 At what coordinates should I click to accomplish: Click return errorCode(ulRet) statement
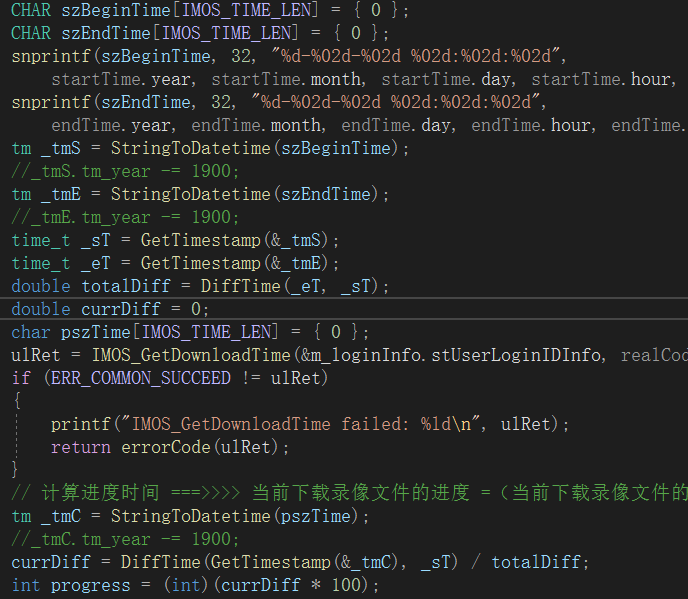[x=170, y=448]
